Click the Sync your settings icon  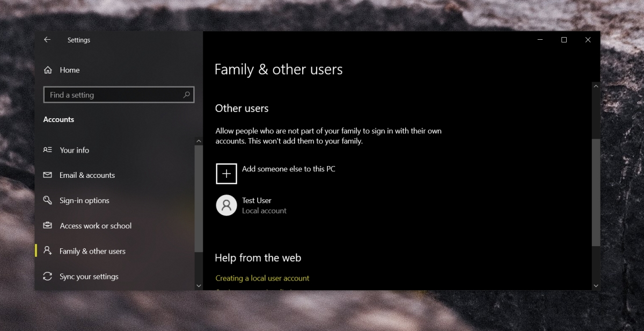click(48, 276)
